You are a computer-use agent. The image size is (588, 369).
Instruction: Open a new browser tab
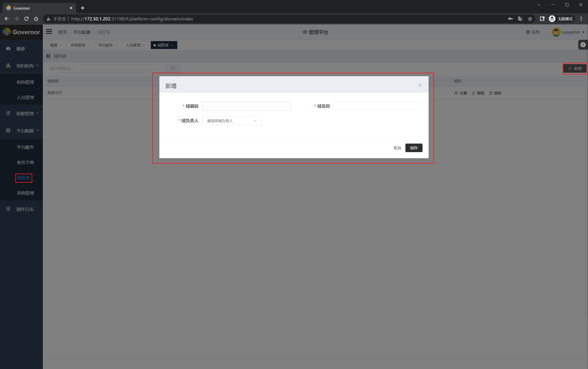click(x=83, y=8)
